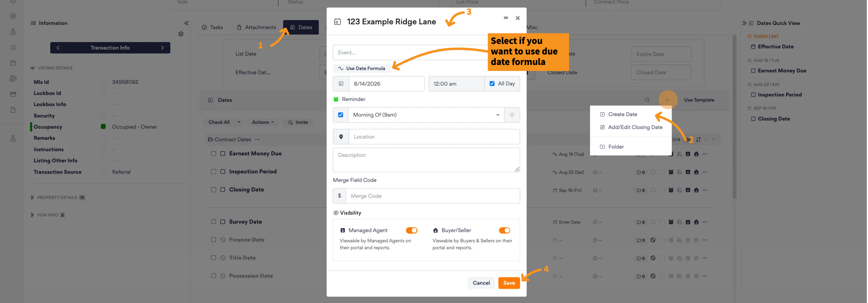Viewport: 868px width, 303px height.
Task: Click the Merge Code input field
Action: (433, 196)
